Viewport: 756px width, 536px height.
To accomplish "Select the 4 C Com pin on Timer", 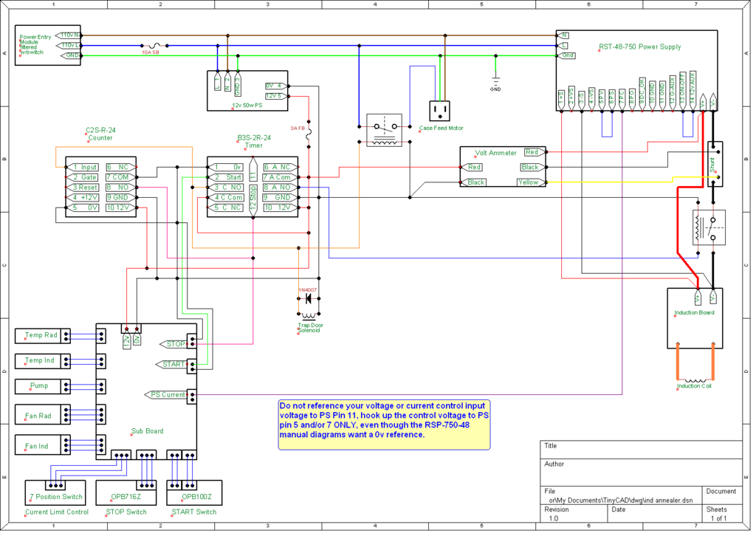I will [x=226, y=197].
